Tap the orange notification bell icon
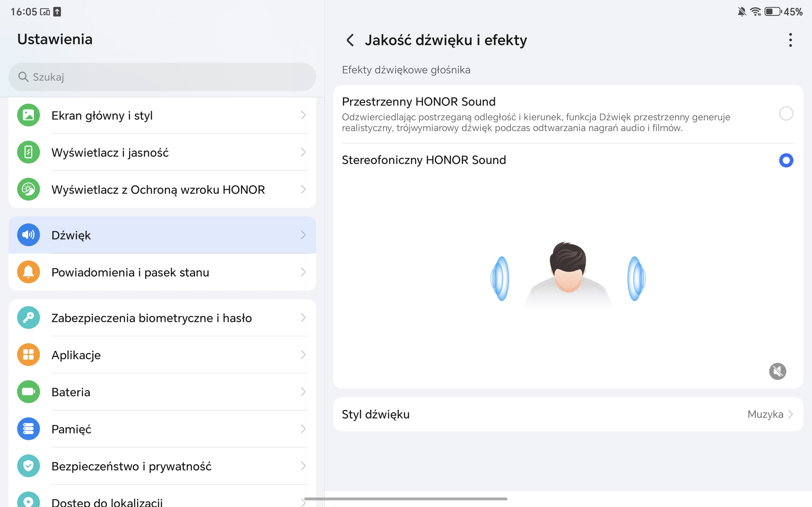This screenshot has height=507, width=812. click(29, 272)
